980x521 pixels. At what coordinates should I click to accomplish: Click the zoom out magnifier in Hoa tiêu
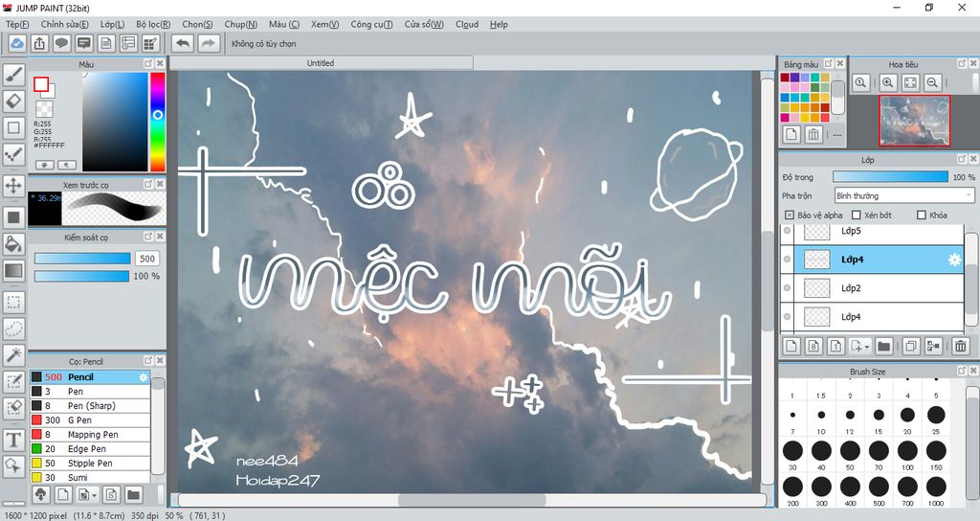click(x=932, y=82)
